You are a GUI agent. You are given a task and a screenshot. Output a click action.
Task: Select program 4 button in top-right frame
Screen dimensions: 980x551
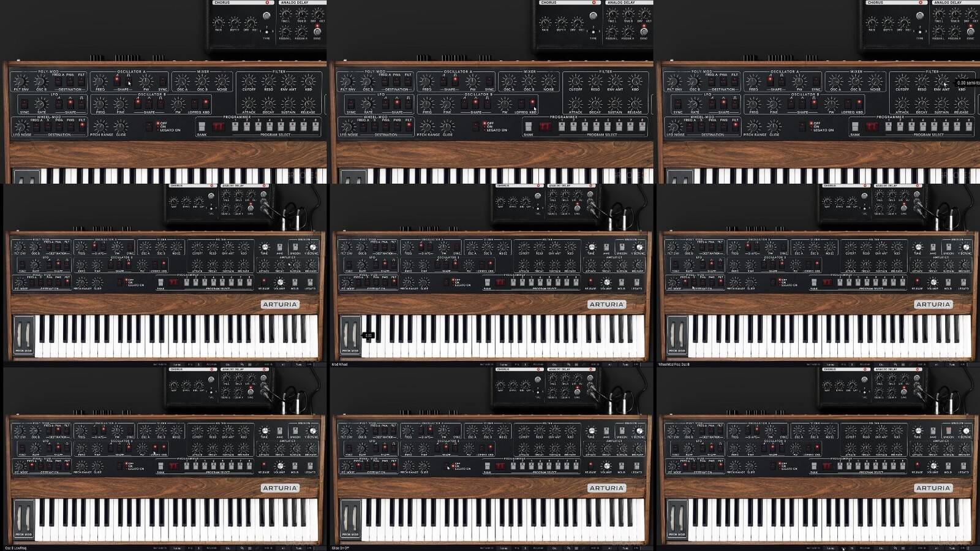(x=922, y=126)
